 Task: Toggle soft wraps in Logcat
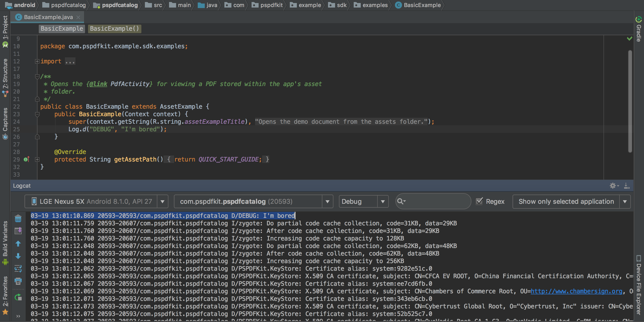[18, 269]
